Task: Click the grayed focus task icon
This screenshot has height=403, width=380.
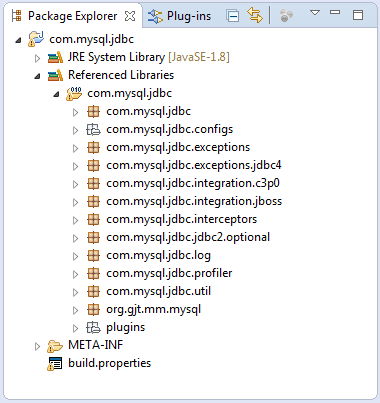Action: coord(286,16)
